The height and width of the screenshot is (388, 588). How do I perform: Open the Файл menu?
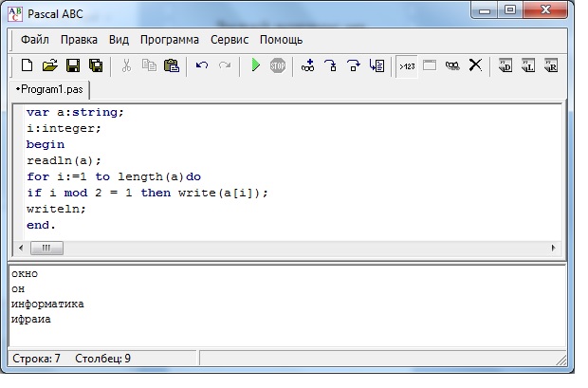[35, 40]
